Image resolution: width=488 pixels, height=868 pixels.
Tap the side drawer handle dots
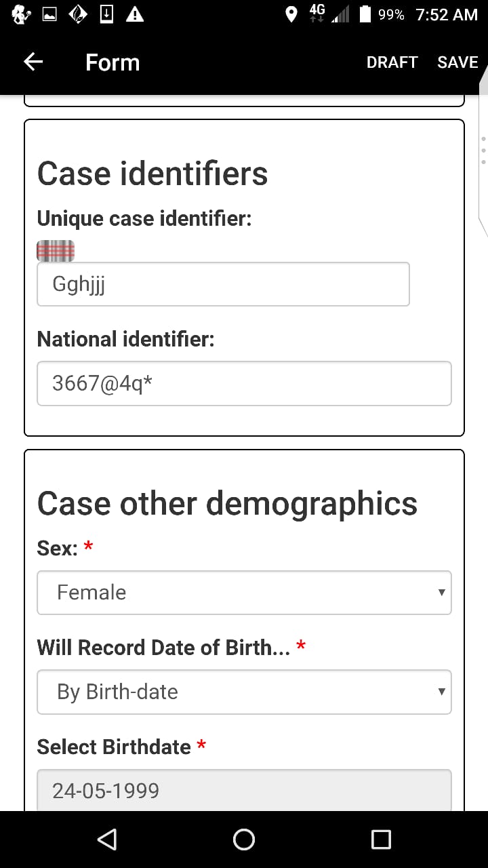pos(483,150)
